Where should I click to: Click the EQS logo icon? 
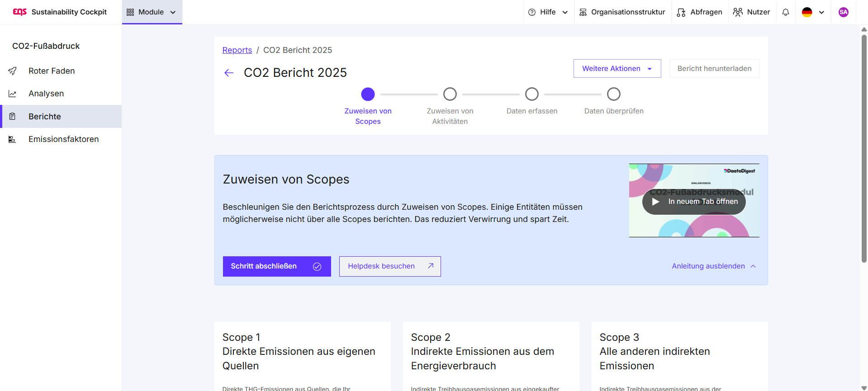20,12
